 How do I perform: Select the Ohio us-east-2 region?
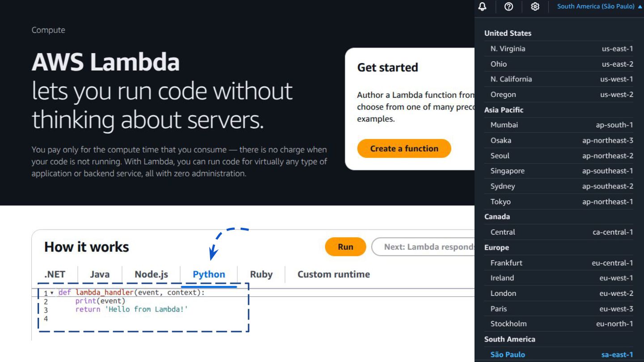point(559,64)
